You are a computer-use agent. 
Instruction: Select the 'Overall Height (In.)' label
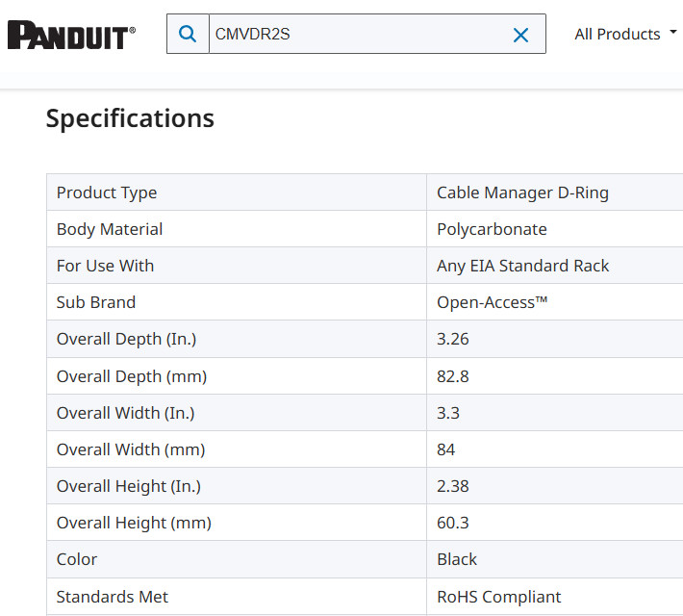tap(129, 486)
